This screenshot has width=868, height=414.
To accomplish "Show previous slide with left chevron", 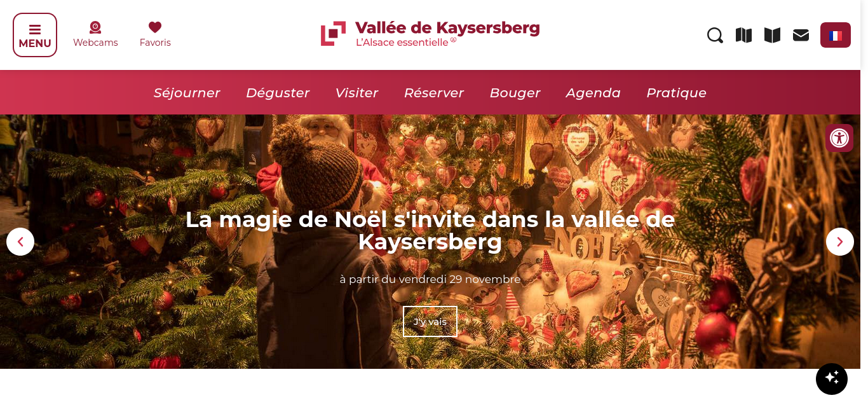I will tap(20, 242).
